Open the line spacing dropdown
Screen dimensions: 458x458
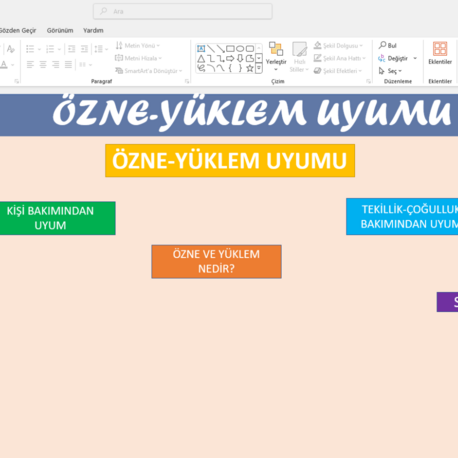pyautogui.click(x=101, y=49)
